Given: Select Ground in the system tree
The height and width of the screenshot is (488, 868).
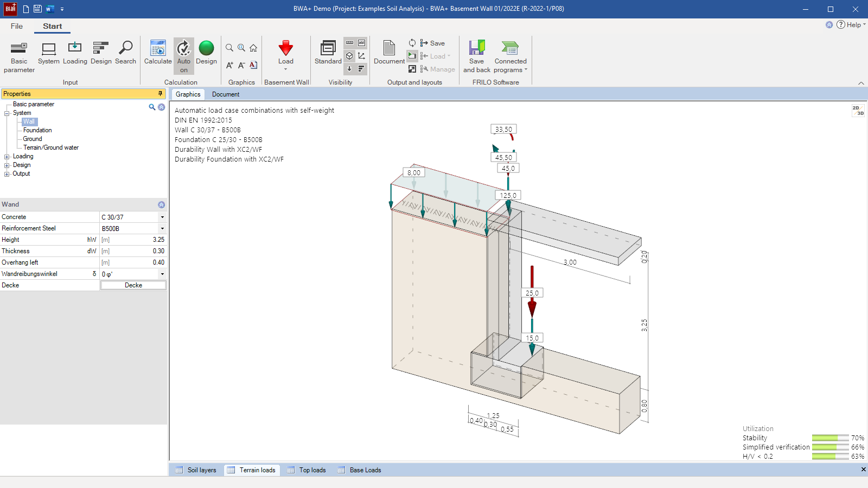Looking at the screenshot, I should click(x=33, y=139).
